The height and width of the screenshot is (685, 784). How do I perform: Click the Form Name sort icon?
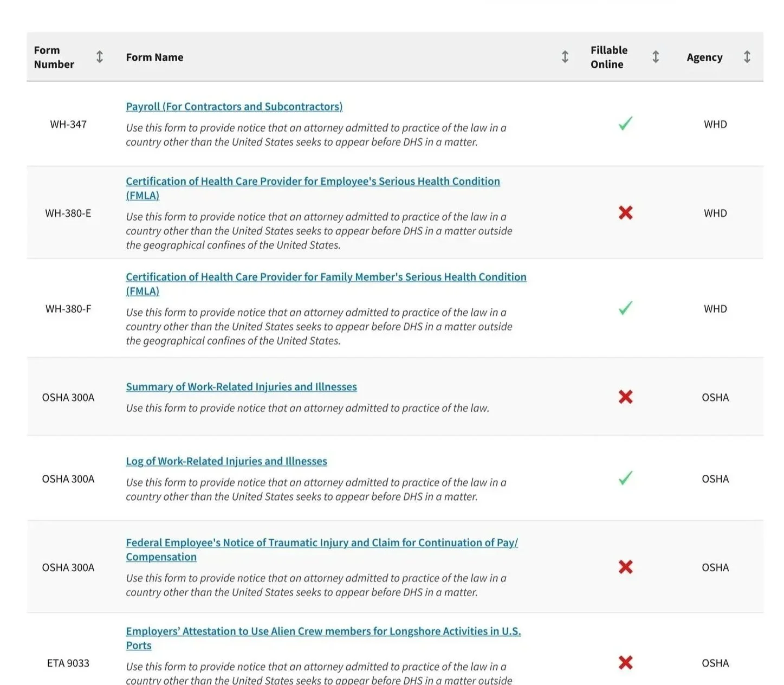(564, 57)
